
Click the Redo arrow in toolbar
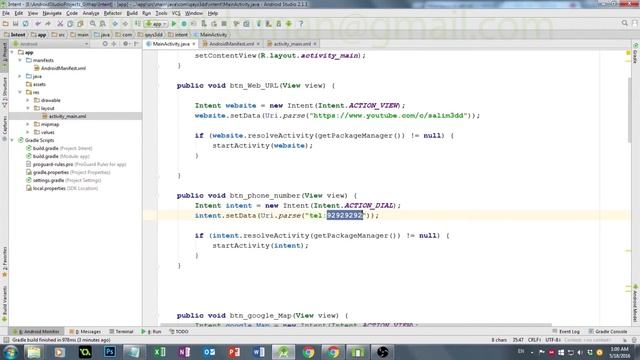(x=48, y=24)
